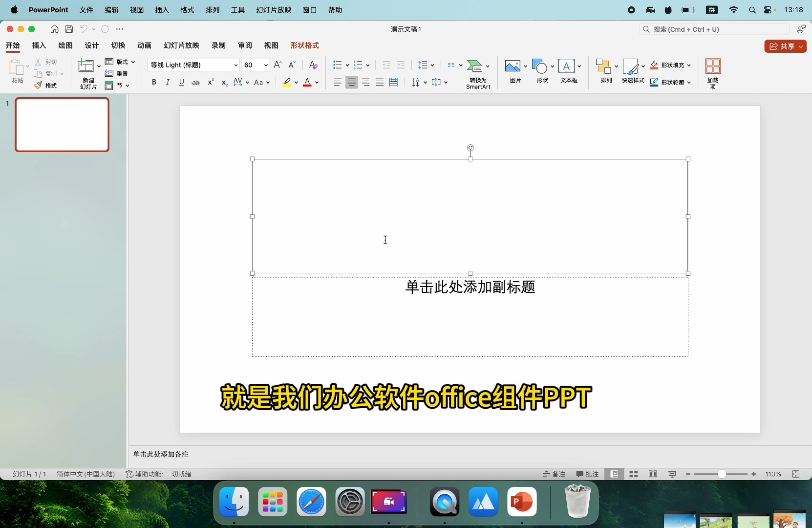Save presentation with the floppy disk icon
Viewport: 812px width, 528px height.
tap(69, 29)
